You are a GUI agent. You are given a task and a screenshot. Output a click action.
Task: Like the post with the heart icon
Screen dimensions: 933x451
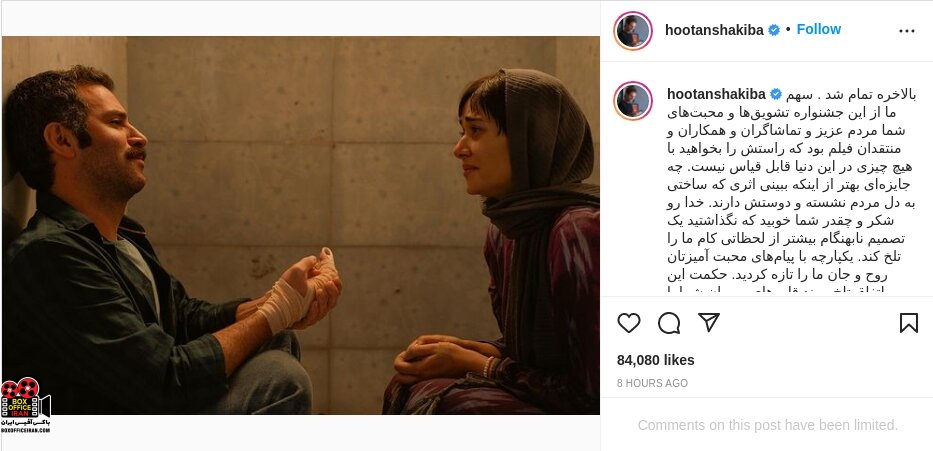coord(628,323)
